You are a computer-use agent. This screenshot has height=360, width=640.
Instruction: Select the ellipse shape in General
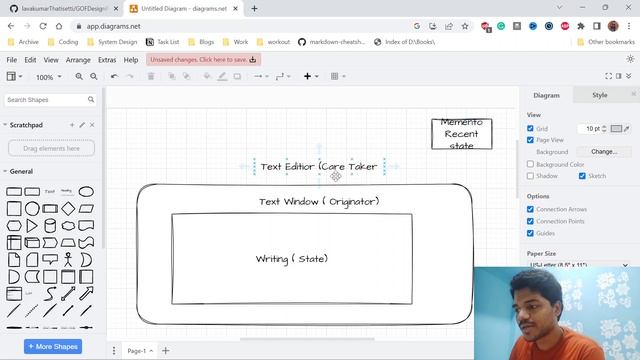point(86,191)
